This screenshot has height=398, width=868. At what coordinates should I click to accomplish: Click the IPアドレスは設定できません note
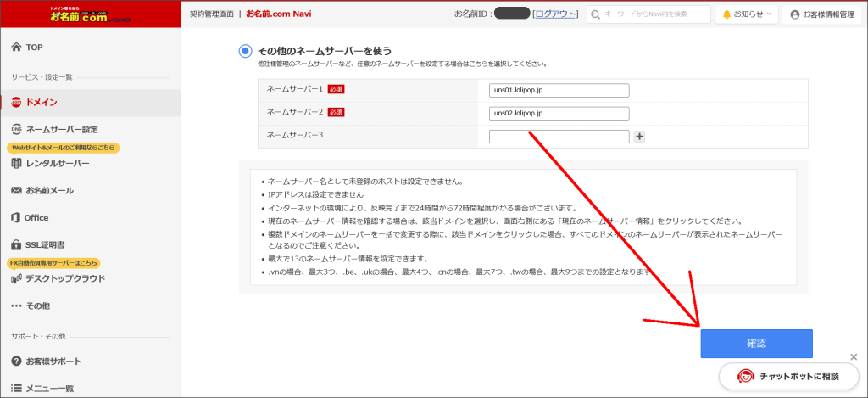315,194
